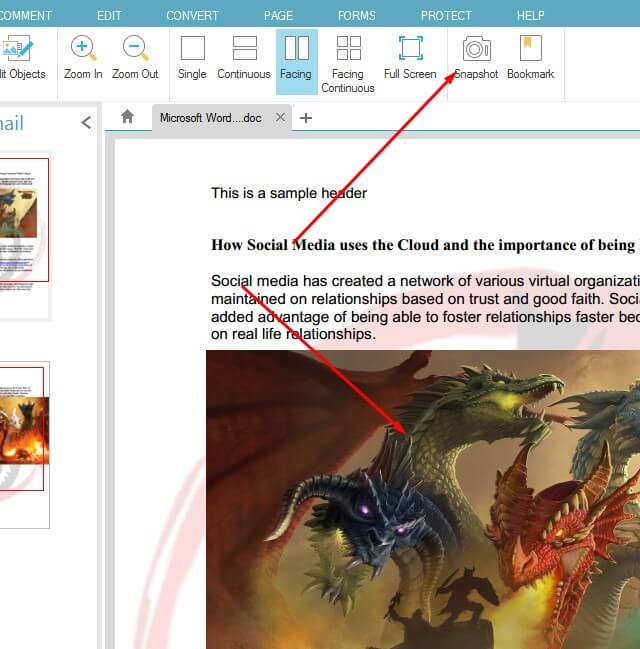Choose Facing Continuous view mode
The height and width of the screenshot is (649, 640).
[x=348, y=63]
